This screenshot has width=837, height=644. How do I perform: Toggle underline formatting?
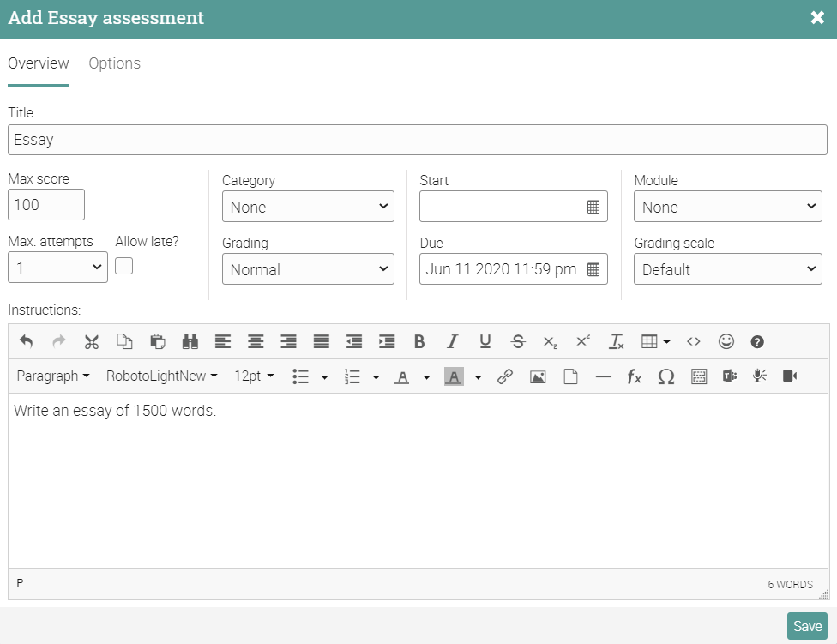485,341
